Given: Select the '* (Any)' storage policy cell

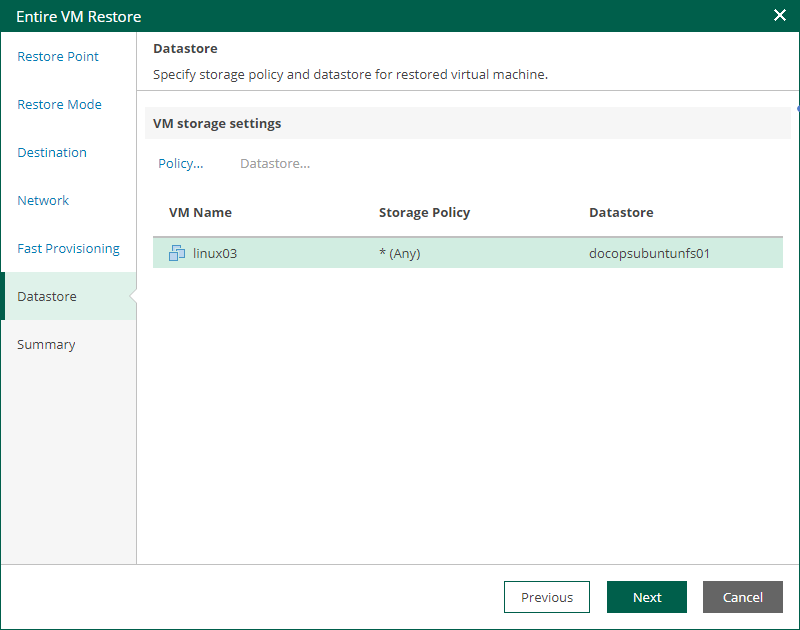Looking at the screenshot, I should [400, 253].
